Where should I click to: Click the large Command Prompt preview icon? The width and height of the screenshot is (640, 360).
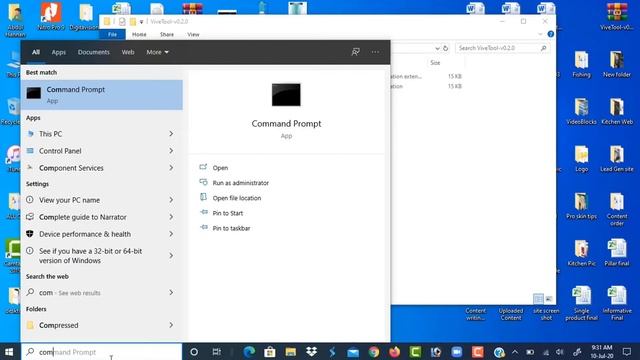[x=286, y=95]
